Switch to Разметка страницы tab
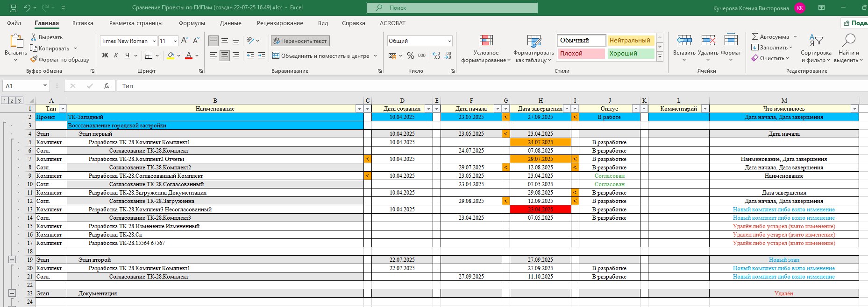Viewport: 868px width, 307px height. 136,23
